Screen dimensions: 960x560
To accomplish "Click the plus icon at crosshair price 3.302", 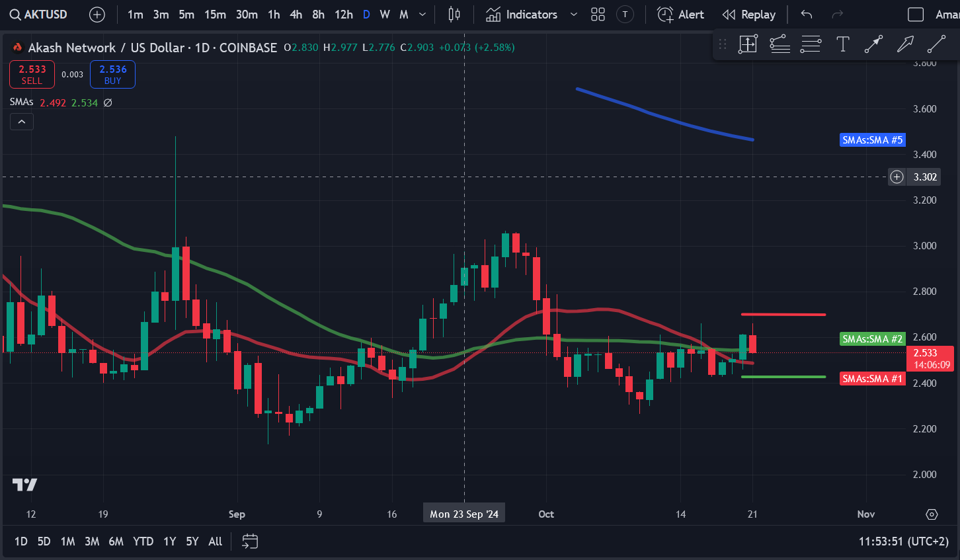I will pyautogui.click(x=897, y=177).
